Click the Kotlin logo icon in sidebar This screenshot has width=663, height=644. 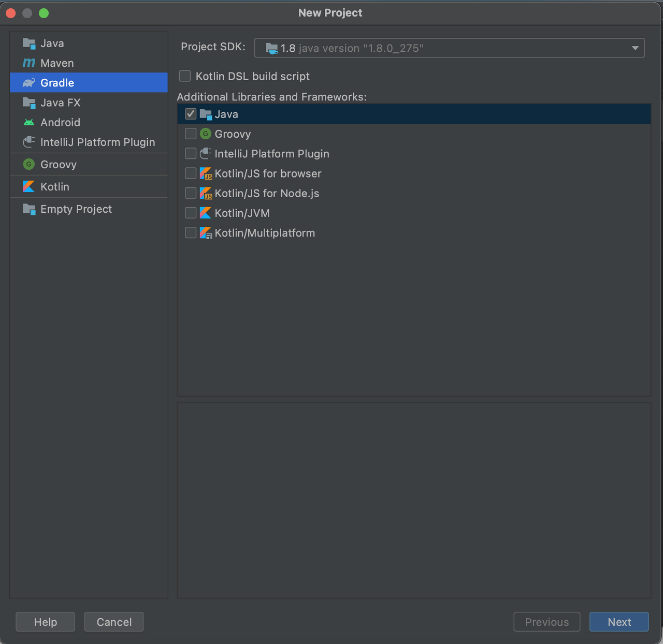point(29,187)
